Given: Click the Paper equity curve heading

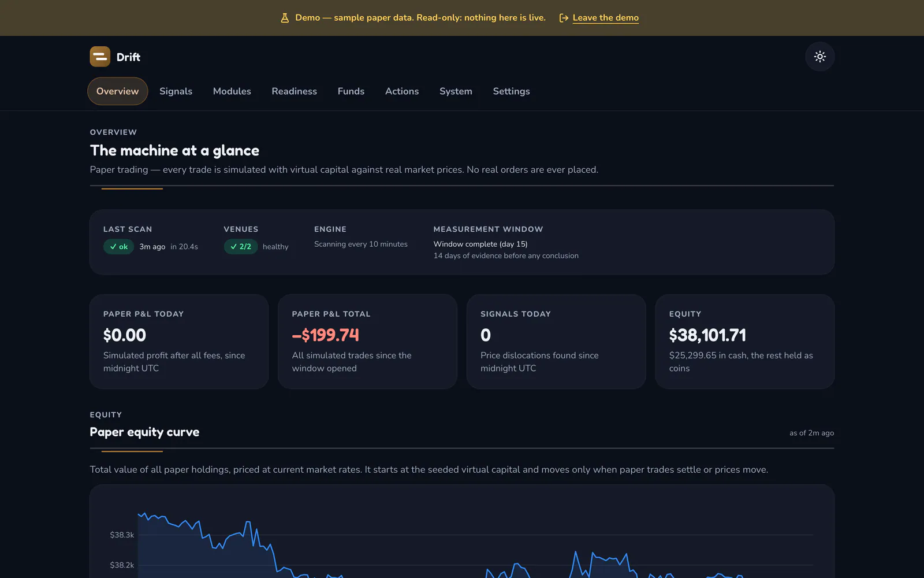Looking at the screenshot, I should [x=144, y=432].
